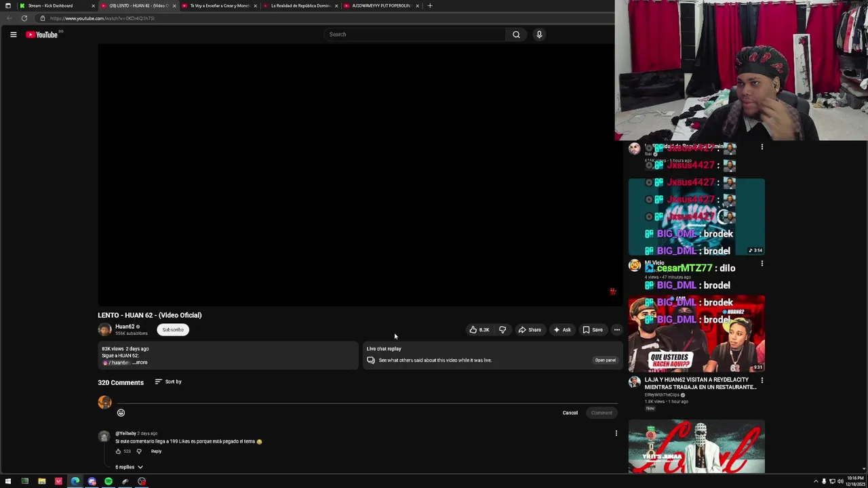Dislike the @Yeibaby comment
Viewport: 868px width, 488px height.
tap(139, 451)
